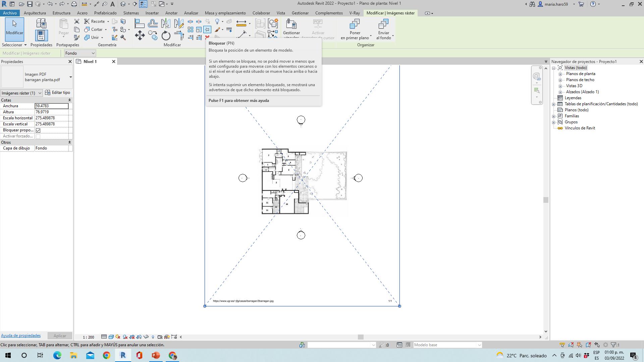Toggle temporary hide/isolate glasses icon
The width and height of the screenshot is (644, 362).
(x=146, y=337)
